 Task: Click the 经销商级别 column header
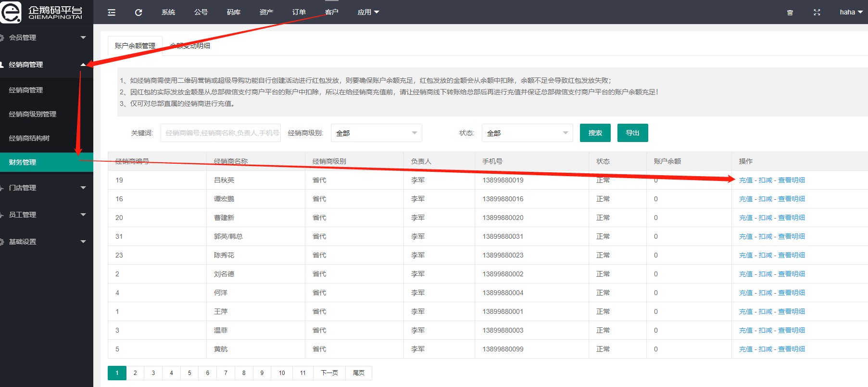(329, 161)
